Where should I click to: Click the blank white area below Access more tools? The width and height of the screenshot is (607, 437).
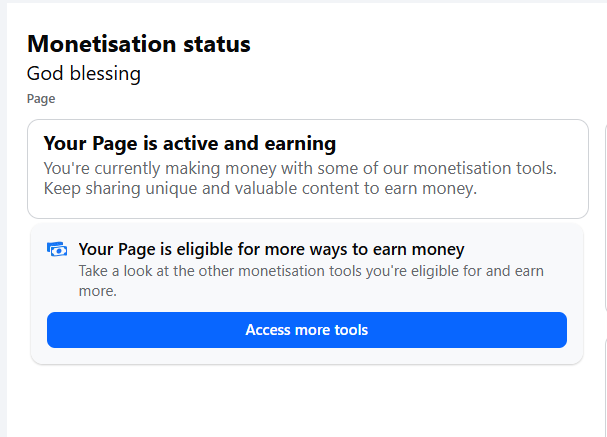[x=300, y=400]
